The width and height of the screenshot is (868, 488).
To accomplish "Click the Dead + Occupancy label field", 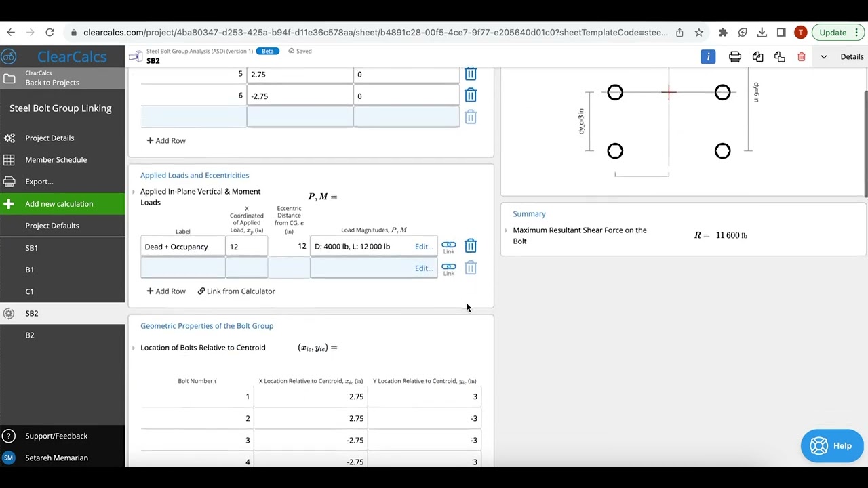I will 183,247.
